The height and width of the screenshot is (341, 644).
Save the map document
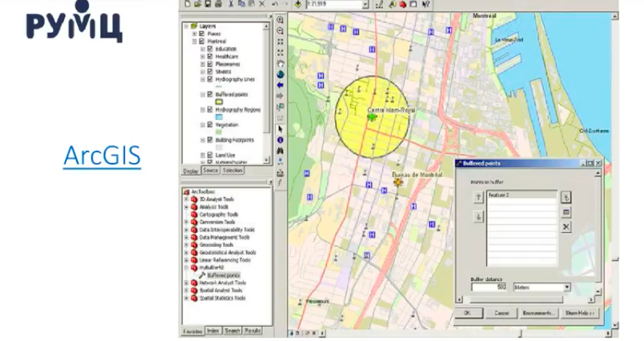click(208, 4)
